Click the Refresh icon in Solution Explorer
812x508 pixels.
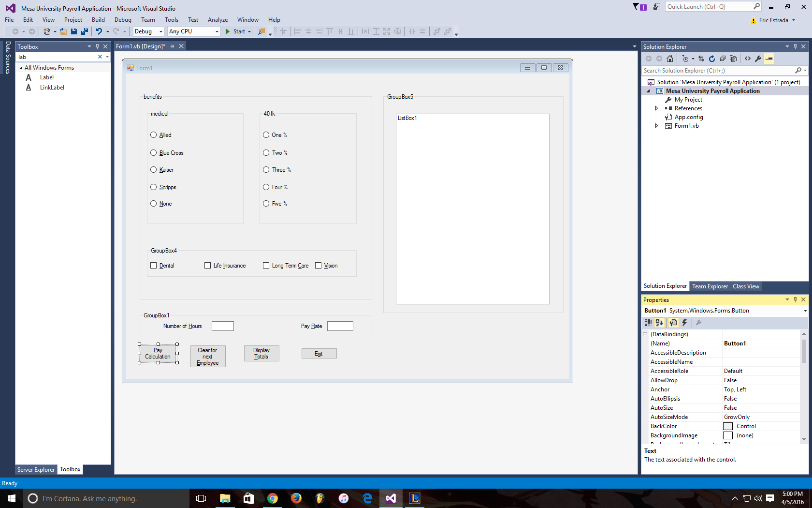pyautogui.click(x=711, y=59)
